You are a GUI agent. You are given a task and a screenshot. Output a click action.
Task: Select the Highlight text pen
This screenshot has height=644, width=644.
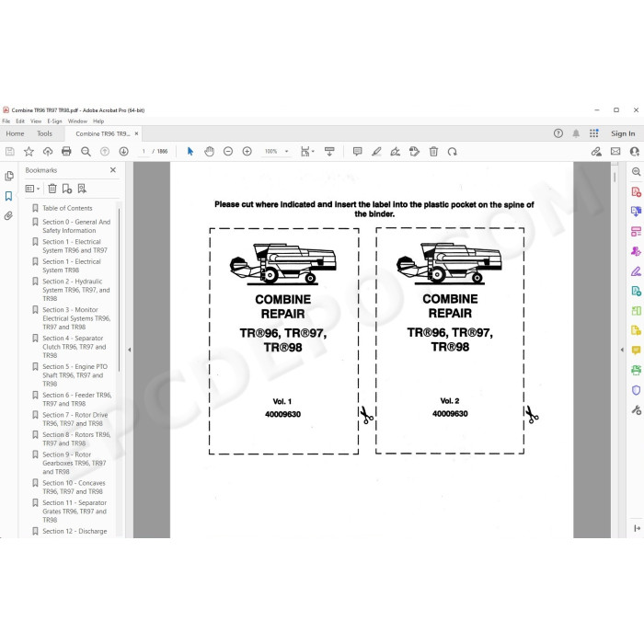click(x=376, y=152)
